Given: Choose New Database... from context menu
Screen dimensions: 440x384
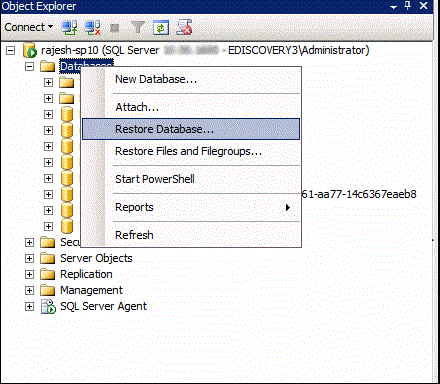Looking at the screenshot, I should [191, 79].
